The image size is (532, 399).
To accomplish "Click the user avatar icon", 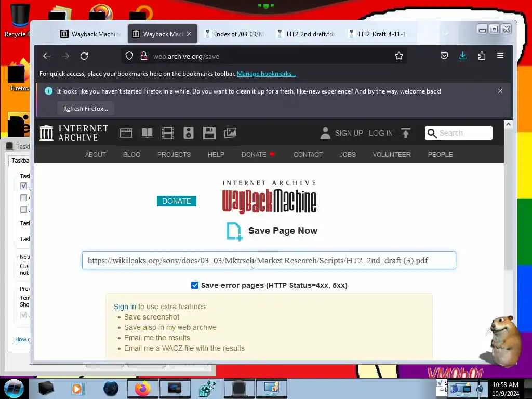I will (x=325, y=133).
